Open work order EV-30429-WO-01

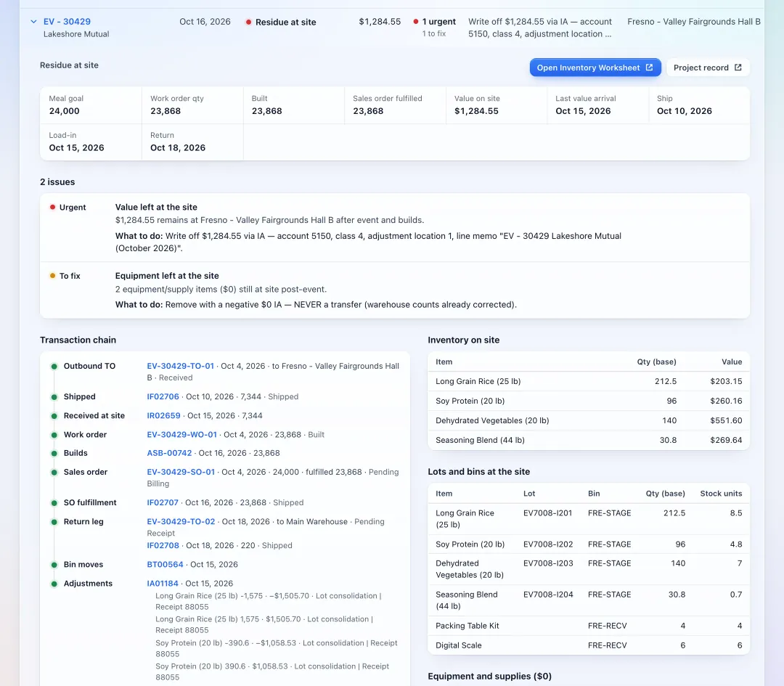click(182, 435)
